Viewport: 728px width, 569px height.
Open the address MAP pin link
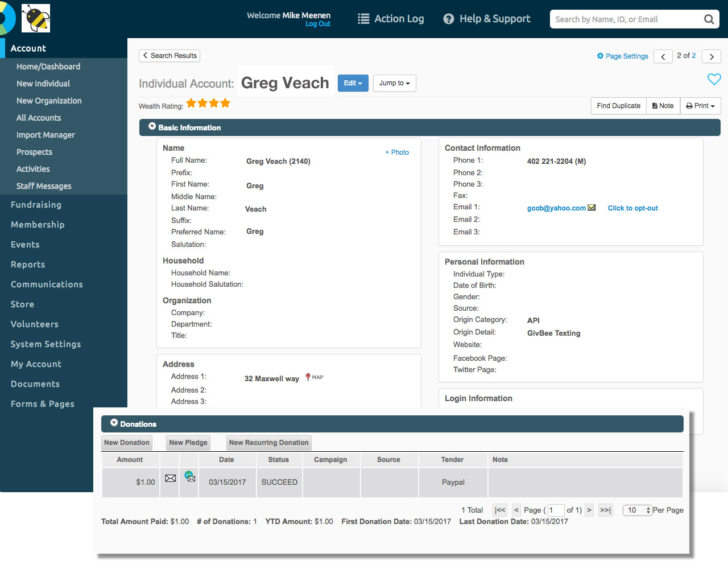coord(315,377)
